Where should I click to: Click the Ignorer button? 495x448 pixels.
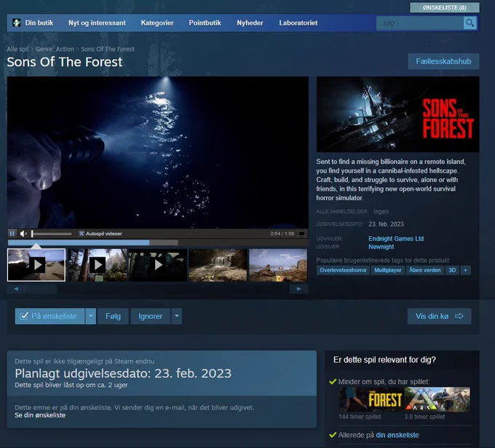pos(150,316)
